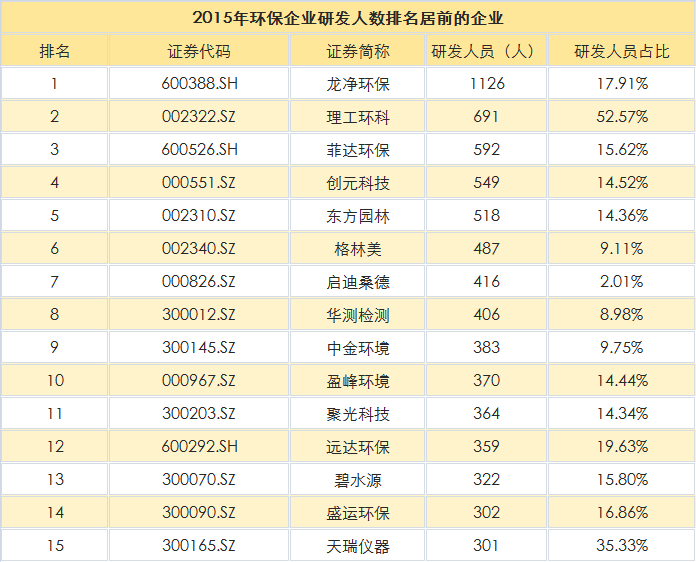Screen dimensions: 696x562
Task: Click company name 碧水源
Action: 358,480
